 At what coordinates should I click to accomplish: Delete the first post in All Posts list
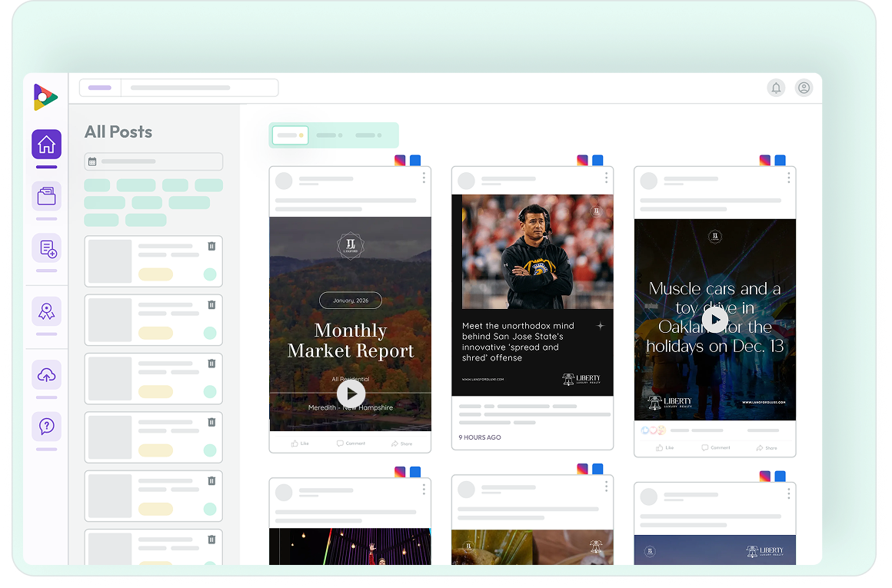click(x=211, y=246)
